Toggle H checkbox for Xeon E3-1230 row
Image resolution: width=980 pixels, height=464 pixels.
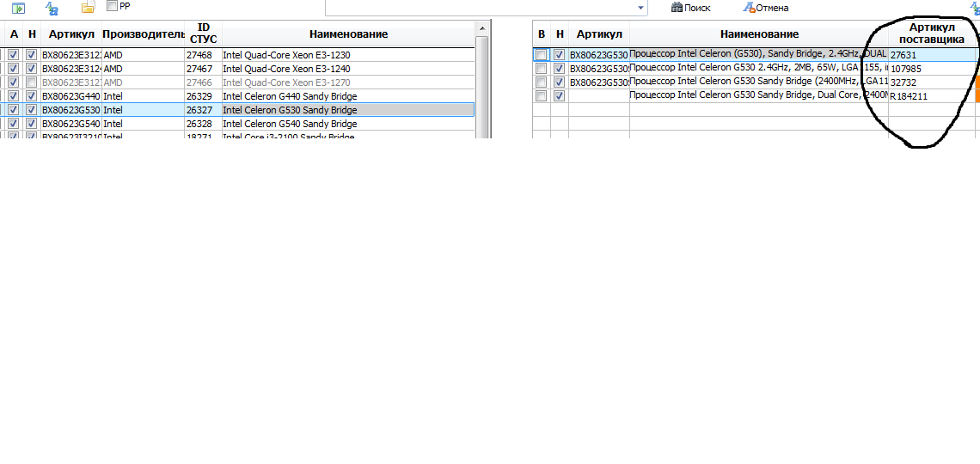click(31, 55)
